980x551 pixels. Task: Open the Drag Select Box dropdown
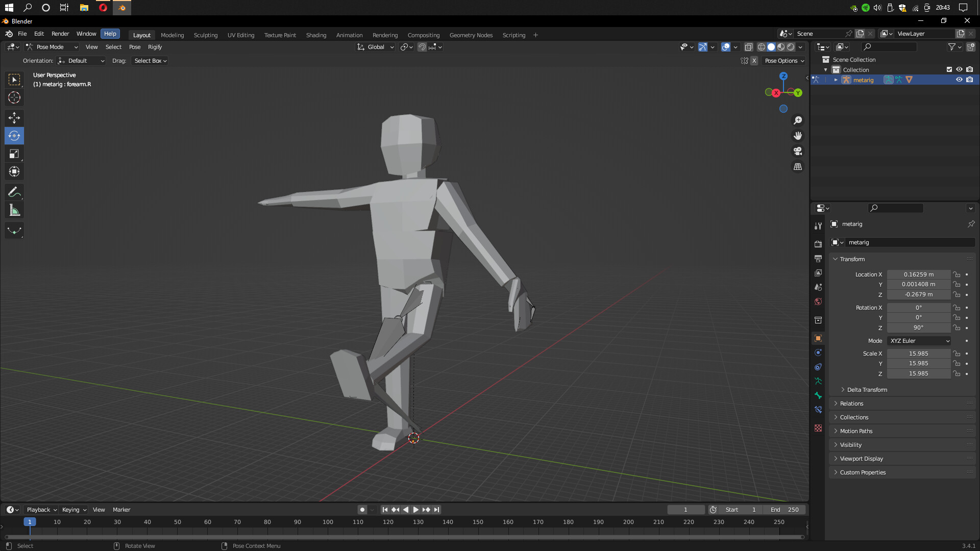150,61
